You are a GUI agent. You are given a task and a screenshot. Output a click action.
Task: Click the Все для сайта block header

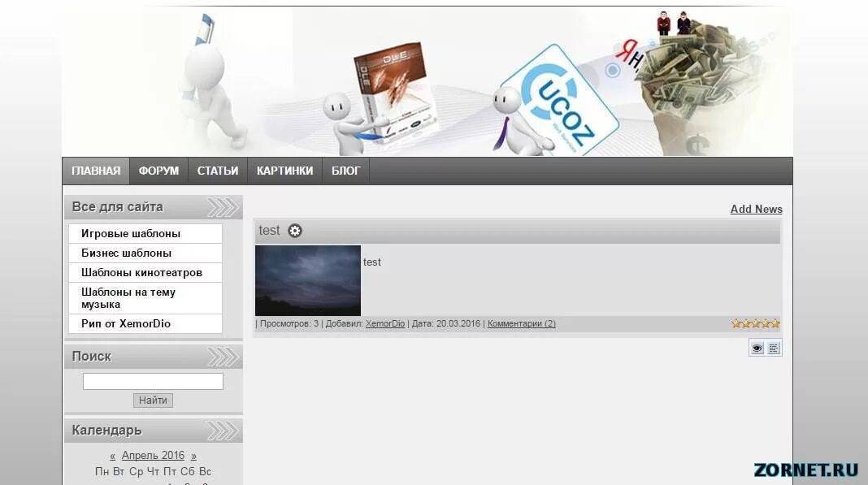(154, 207)
